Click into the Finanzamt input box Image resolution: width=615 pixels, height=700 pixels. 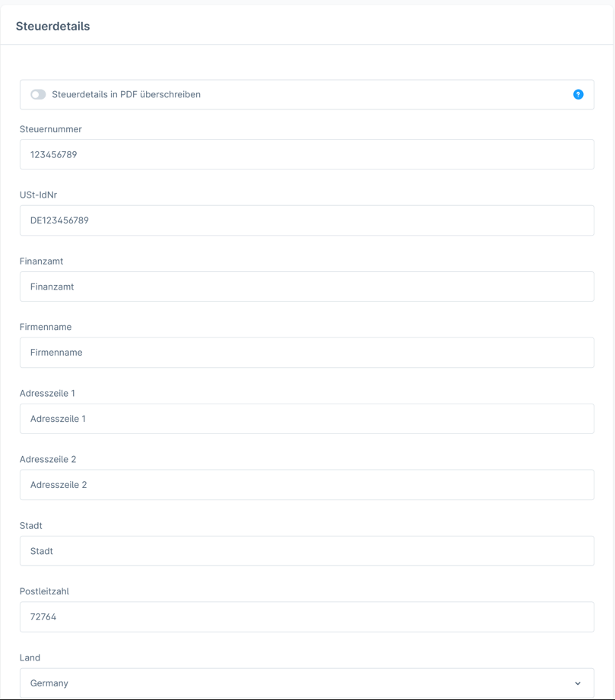point(307,287)
